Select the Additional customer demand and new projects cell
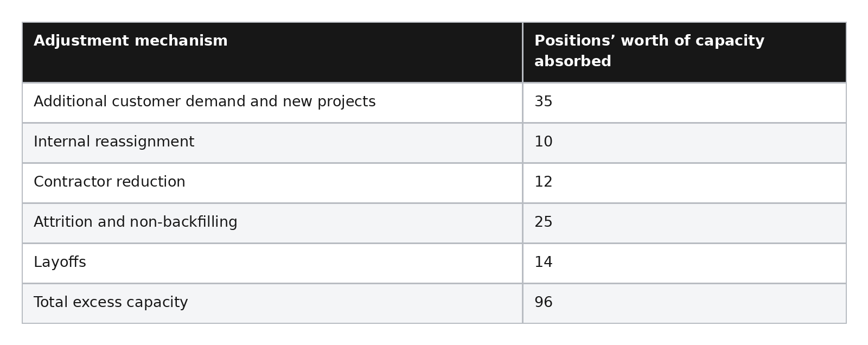Image resolution: width=868 pixels, height=345 pixels. point(272,103)
